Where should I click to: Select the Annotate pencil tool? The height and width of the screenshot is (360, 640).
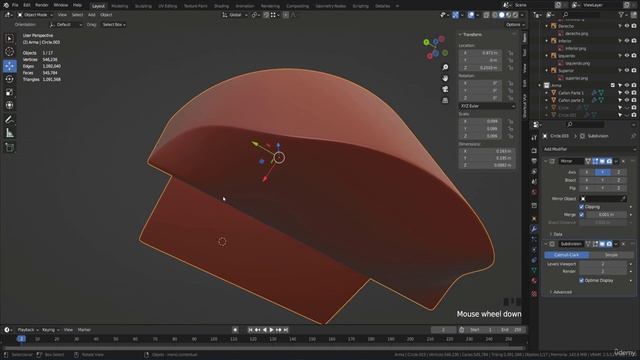9,120
